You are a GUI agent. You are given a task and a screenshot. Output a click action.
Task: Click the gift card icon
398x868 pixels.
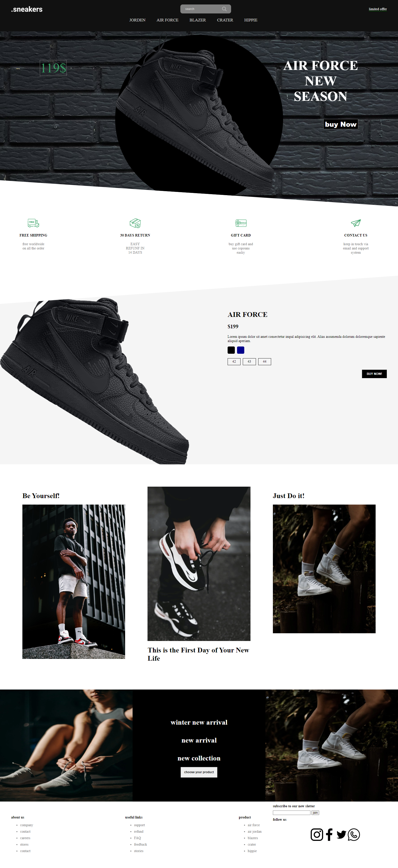[x=241, y=223]
